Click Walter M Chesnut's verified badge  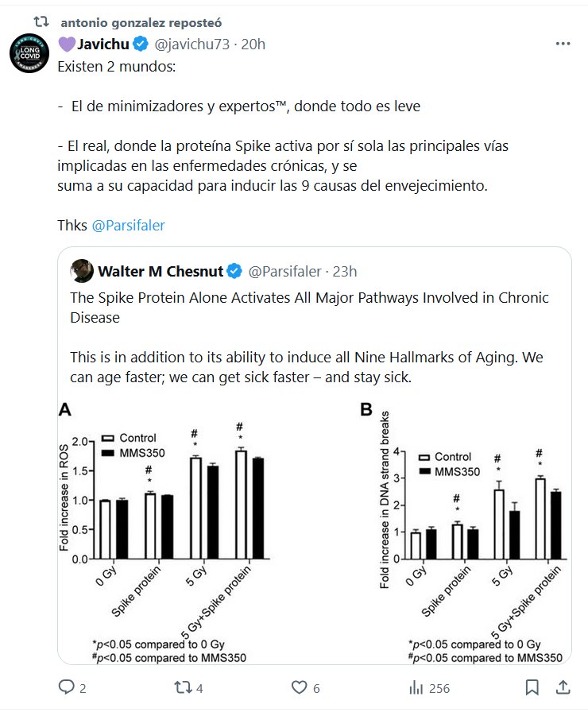[234, 272]
